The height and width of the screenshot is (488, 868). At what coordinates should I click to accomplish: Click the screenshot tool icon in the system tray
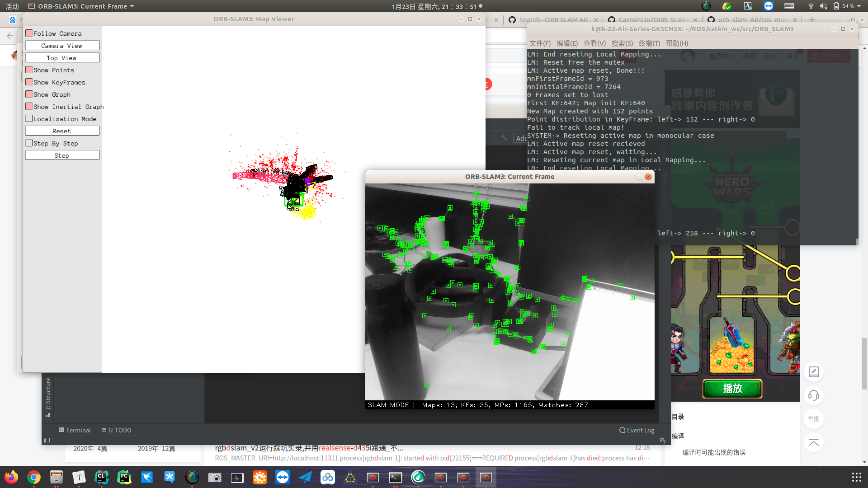coord(748,6)
